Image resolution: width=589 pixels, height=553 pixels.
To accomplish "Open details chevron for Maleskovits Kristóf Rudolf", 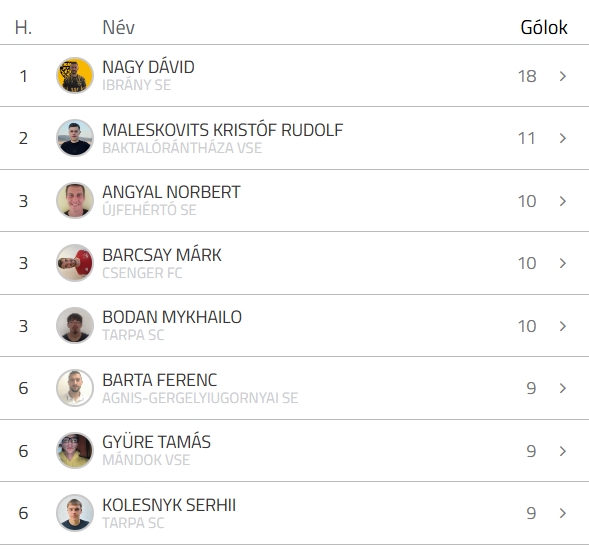I will [562, 138].
